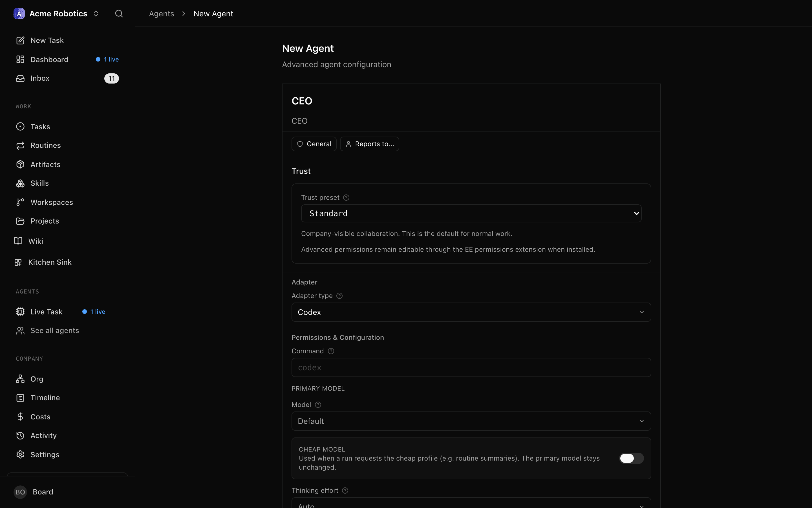Click the Command input field

click(471, 367)
